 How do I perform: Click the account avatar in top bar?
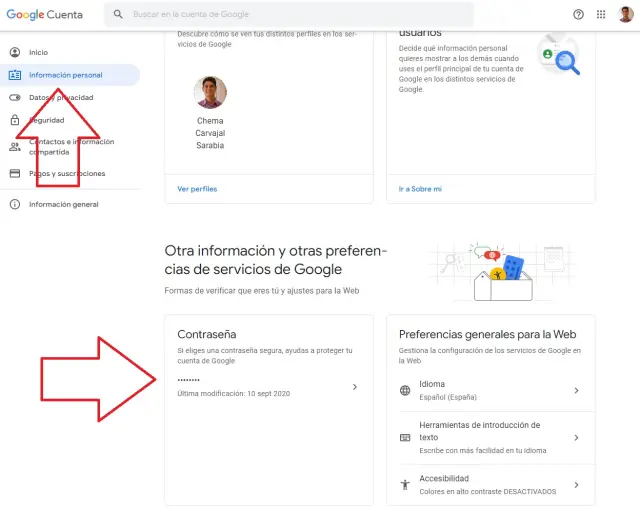pyautogui.click(x=626, y=14)
